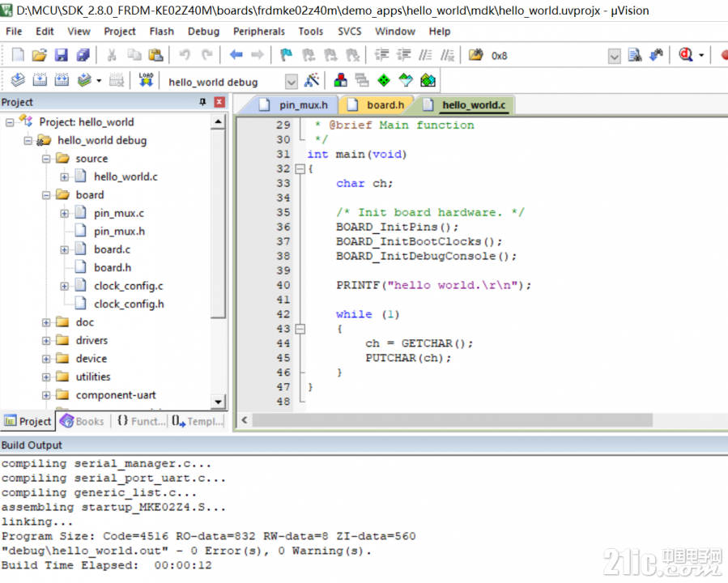Select clock_config.h in project tree
Image resolution: width=728 pixels, height=583 pixels.
129,304
